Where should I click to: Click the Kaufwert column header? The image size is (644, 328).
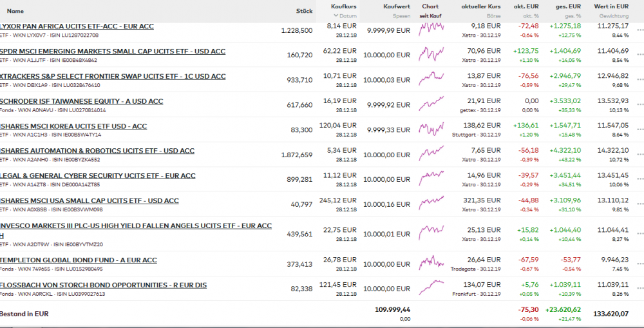click(397, 6)
